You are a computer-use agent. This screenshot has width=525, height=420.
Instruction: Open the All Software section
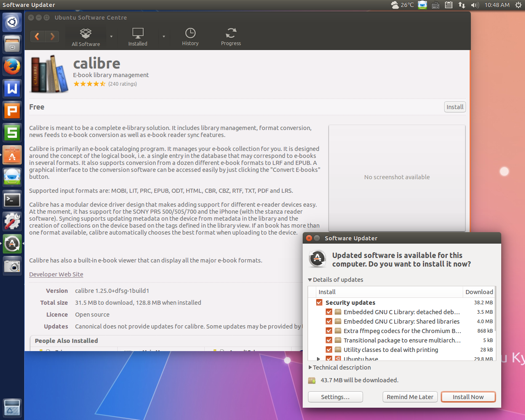tap(86, 37)
